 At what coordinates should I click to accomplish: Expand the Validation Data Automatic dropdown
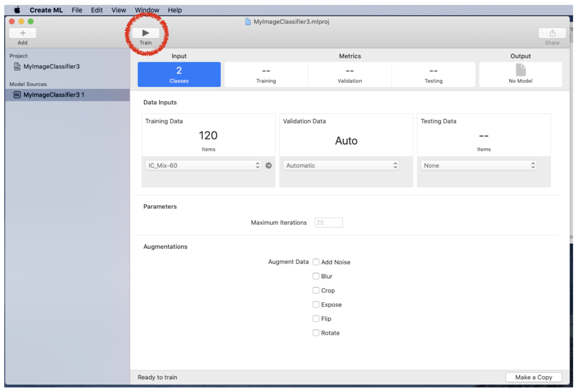pyautogui.click(x=341, y=166)
